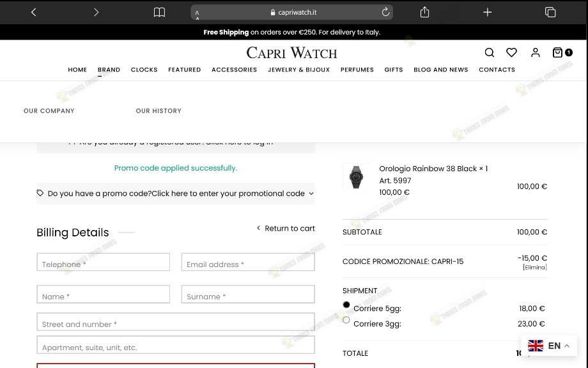Click the SUBTOTALE label
Screen dimensions: 588x368
[362, 232]
